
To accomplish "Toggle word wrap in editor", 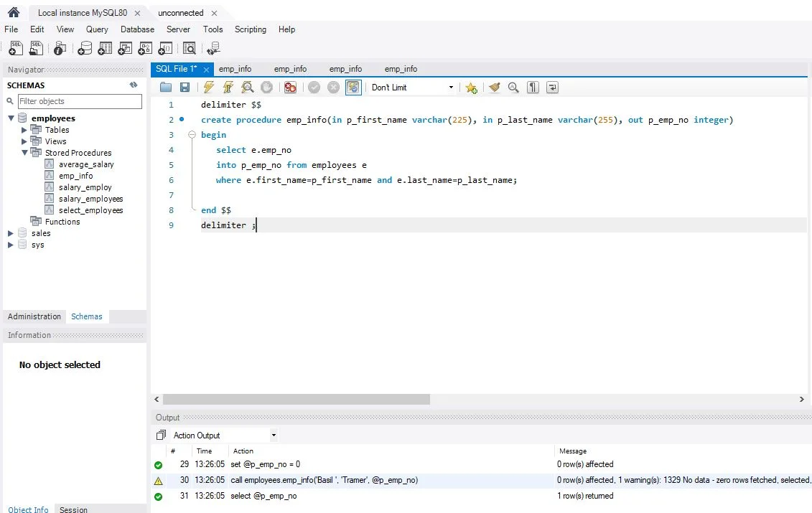I will click(552, 88).
